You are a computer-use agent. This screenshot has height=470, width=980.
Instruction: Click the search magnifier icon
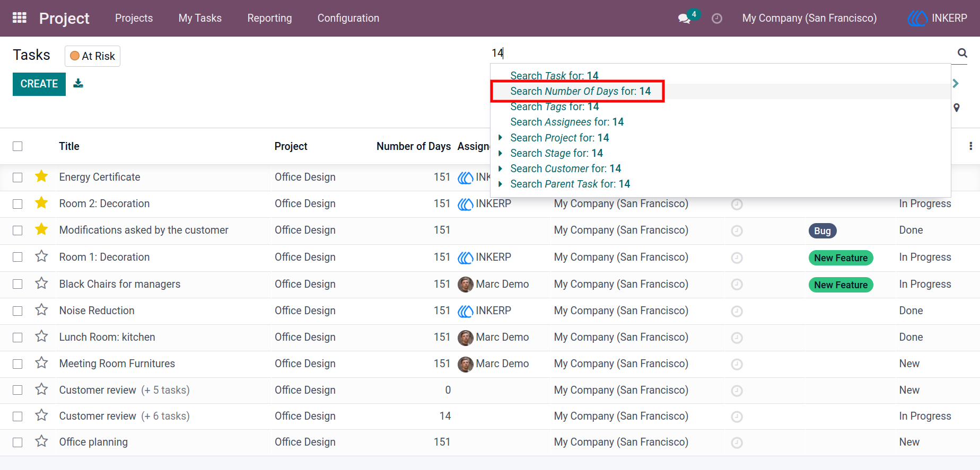click(962, 53)
